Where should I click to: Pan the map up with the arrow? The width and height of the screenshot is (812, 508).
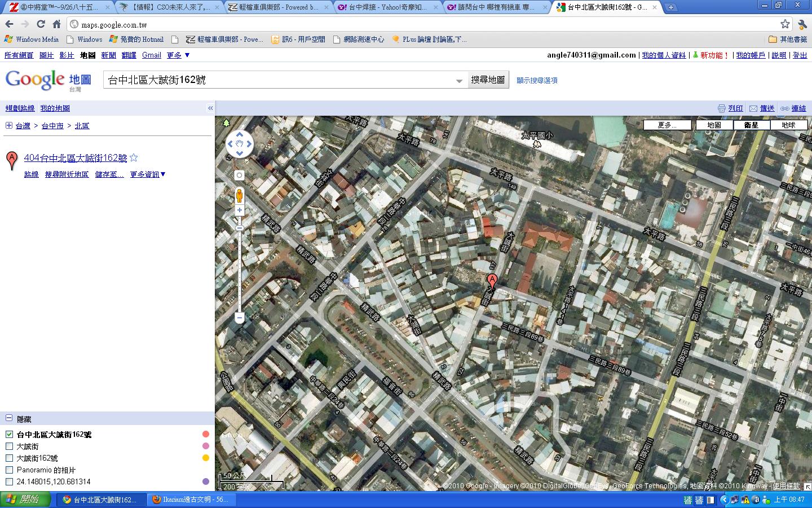coord(240,135)
